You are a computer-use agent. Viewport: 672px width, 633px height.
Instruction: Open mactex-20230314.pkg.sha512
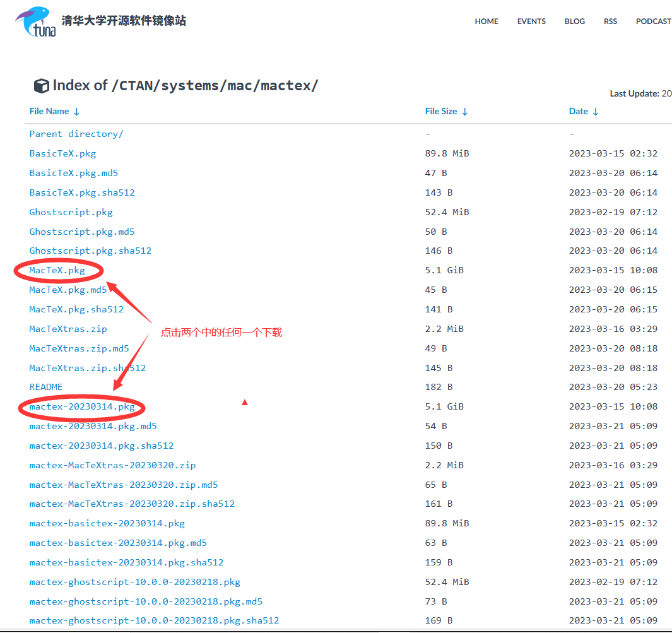pos(102,446)
